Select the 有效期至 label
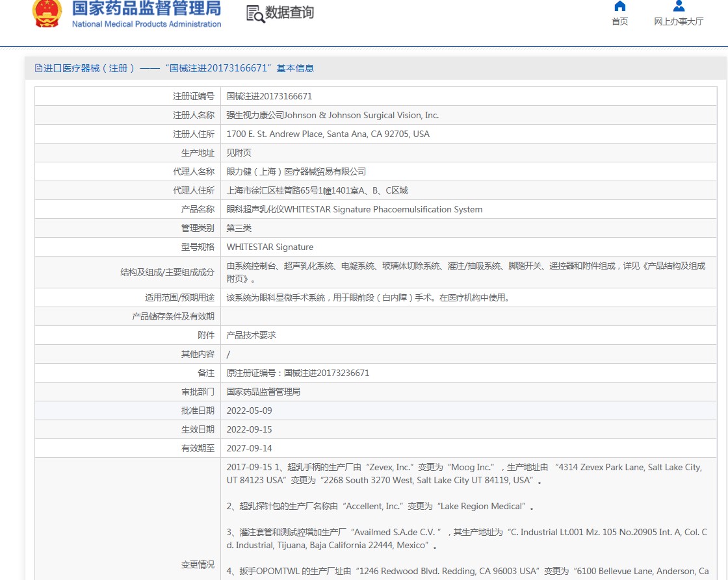This screenshot has width=728, height=580. click(x=198, y=449)
